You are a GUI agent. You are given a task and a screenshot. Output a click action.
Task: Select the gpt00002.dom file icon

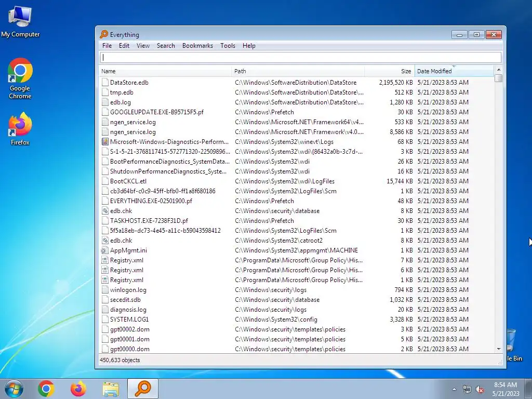pos(105,329)
